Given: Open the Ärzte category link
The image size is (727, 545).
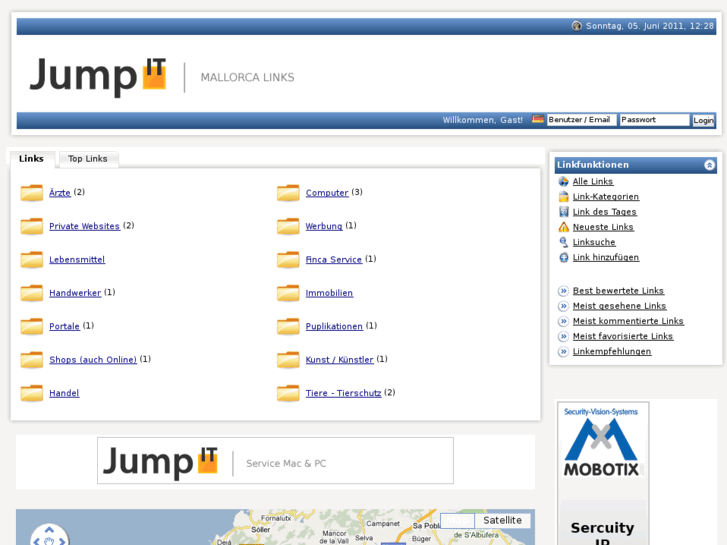Looking at the screenshot, I should (x=60, y=192).
